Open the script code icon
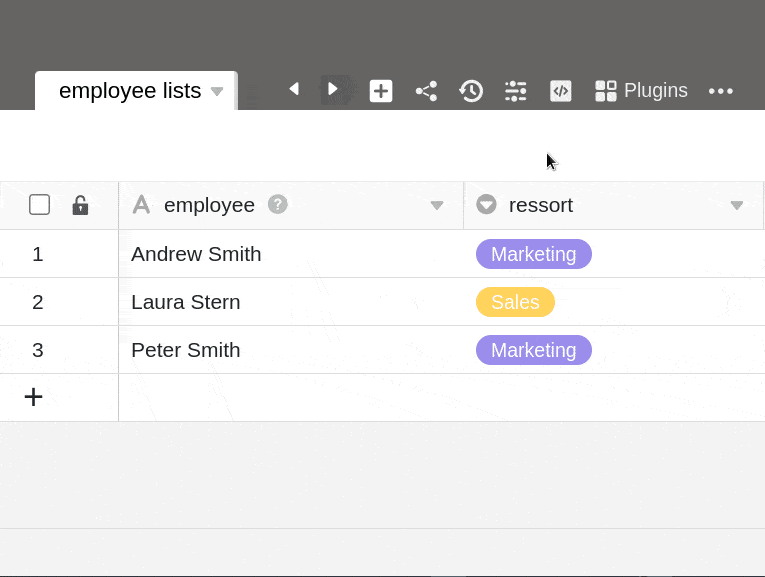 pyautogui.click(x=561, y=91)
